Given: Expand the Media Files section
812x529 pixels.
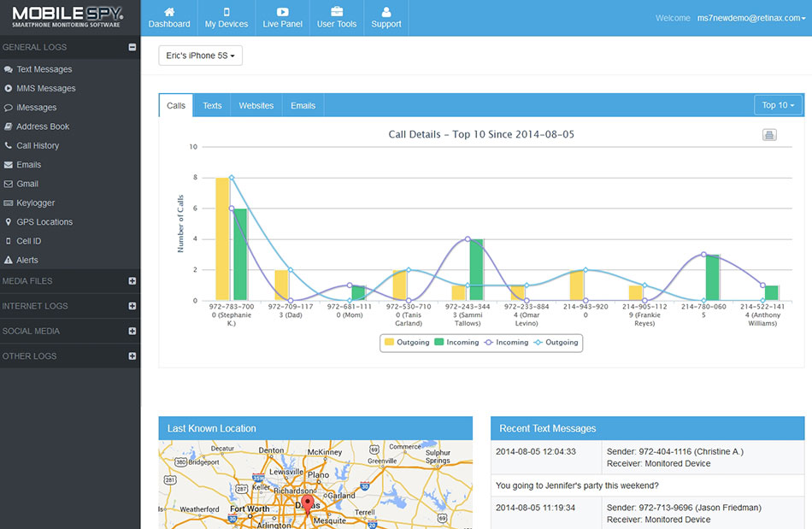Looking at the screenshot, I should (132, 281).
